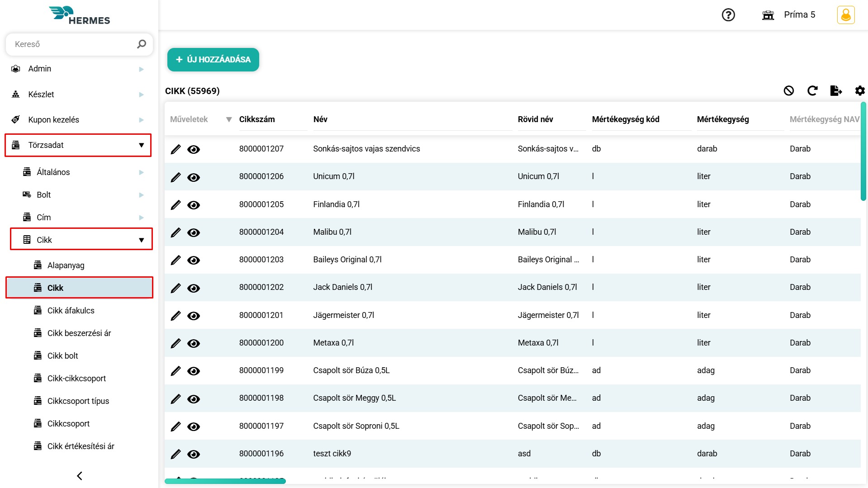Click the horizontal scrollbar below the table
This screenshot has width=868, height=488.
225,481
